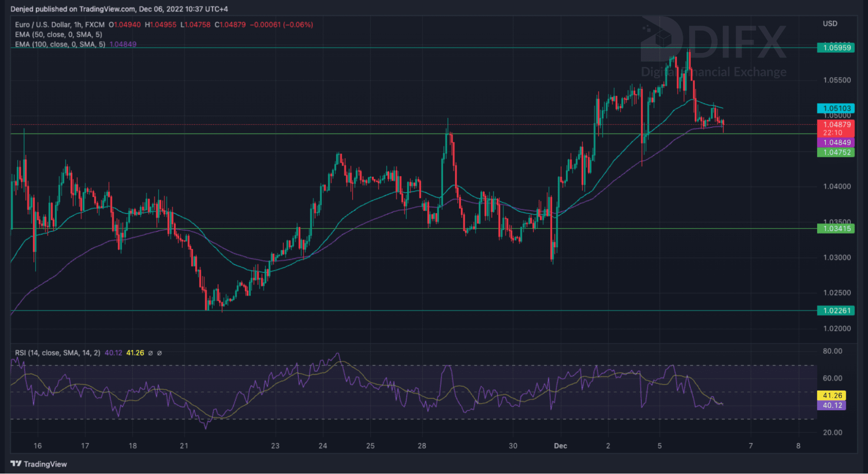This screenshot has height=474, width=868.
Task: Select the cyan 1.05103 EMA price tag
Action: click(835, 108)
